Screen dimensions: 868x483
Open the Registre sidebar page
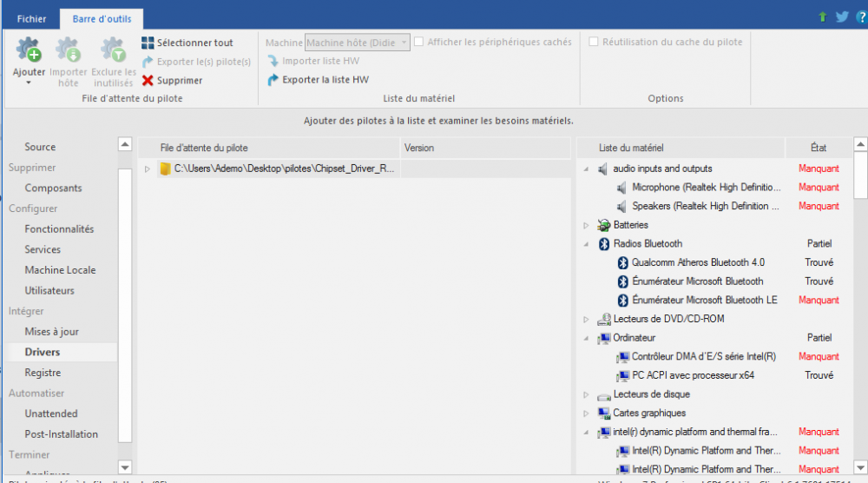pos(43,373)
